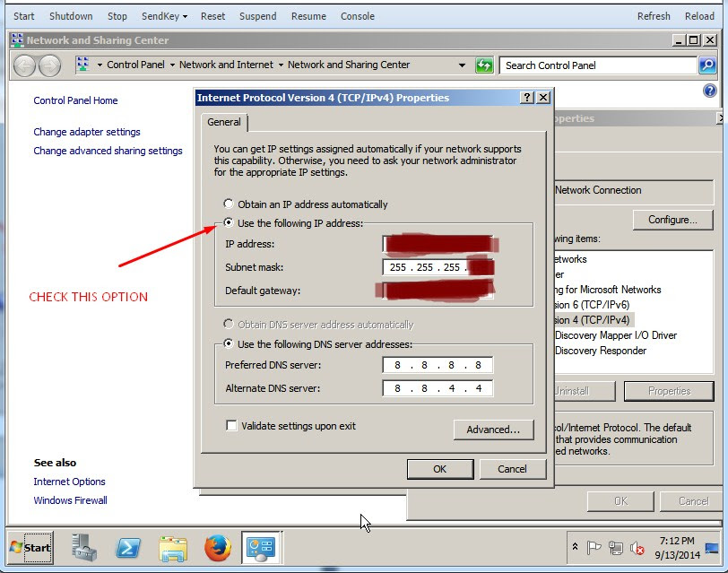Go back with the navigation arrow

point(24,65)
